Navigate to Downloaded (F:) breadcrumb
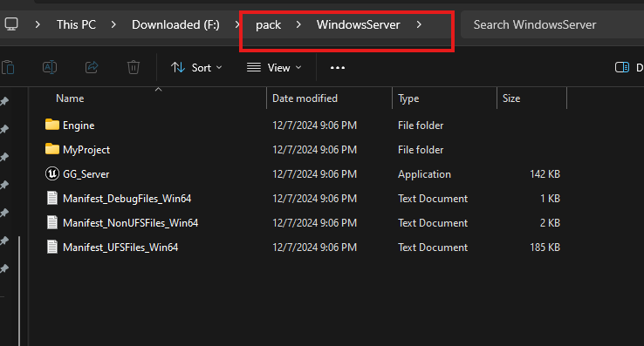This screenshot has width=644, height=346. point(175,24)
